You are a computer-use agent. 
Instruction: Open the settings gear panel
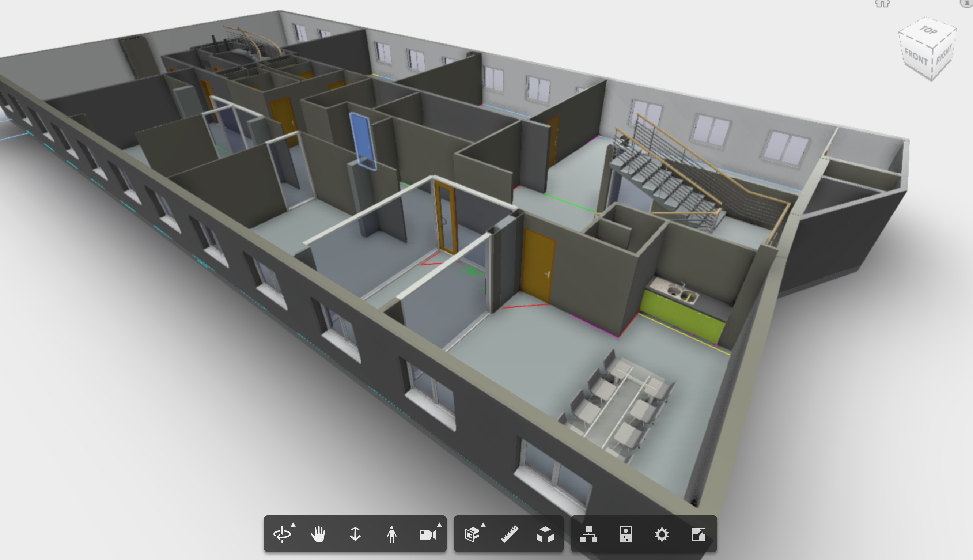point(662,533)
